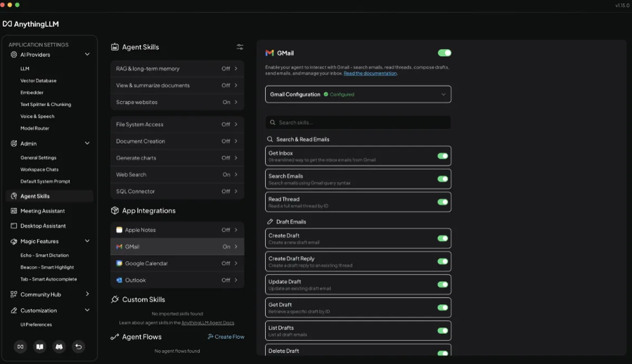The image size is (632, 364).
Task: Toggle off the List Drafts skill
Action: tap(443, 330)
